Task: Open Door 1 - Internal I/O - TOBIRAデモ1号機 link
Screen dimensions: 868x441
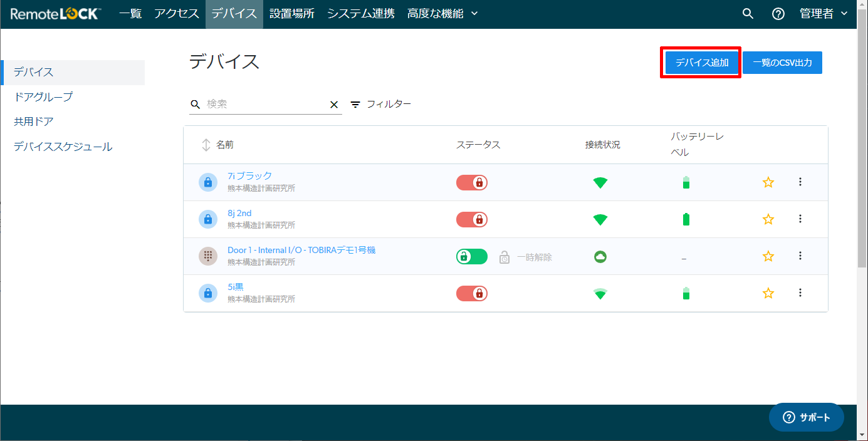Action: pos(301,250)
